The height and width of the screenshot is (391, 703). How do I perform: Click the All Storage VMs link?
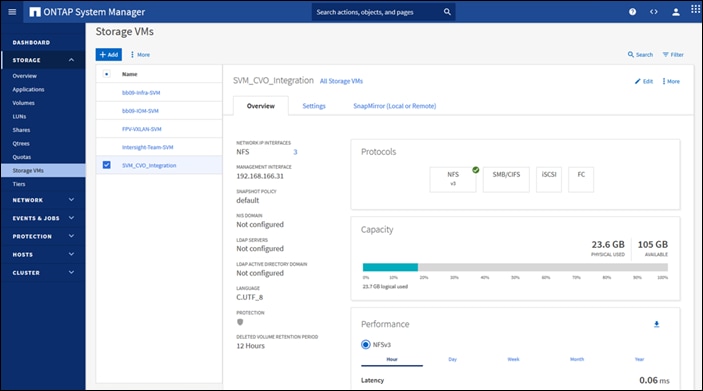pyautogui.click(x=341, y=81)
